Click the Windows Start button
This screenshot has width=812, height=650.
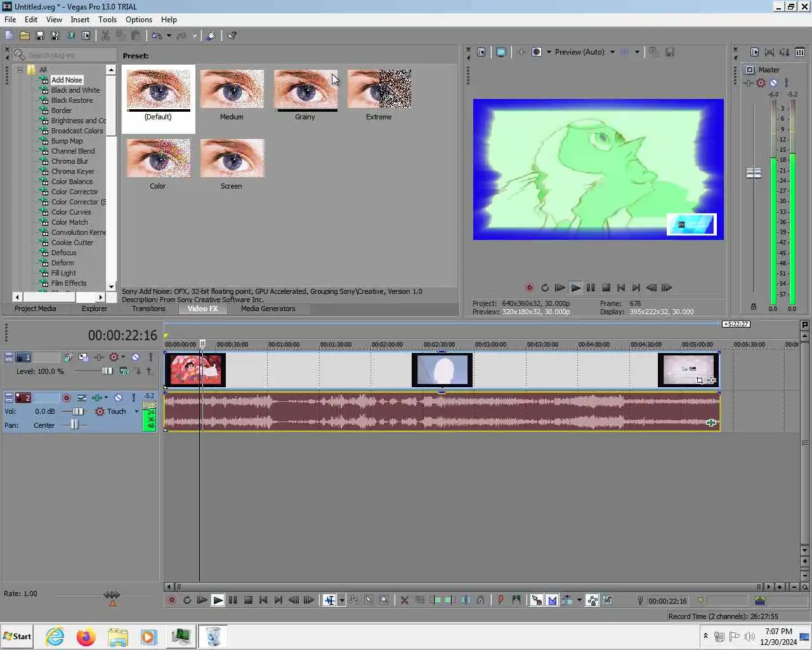tap(17, 637)
